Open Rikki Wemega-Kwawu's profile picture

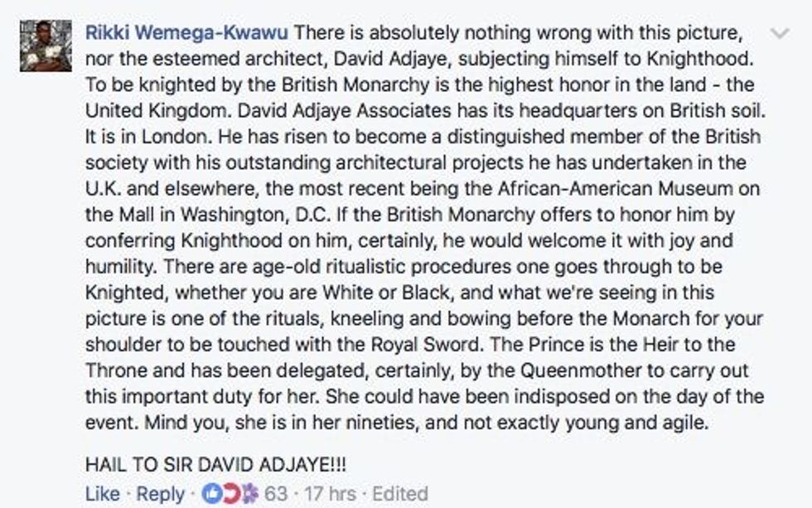click(x=46, y=46)
